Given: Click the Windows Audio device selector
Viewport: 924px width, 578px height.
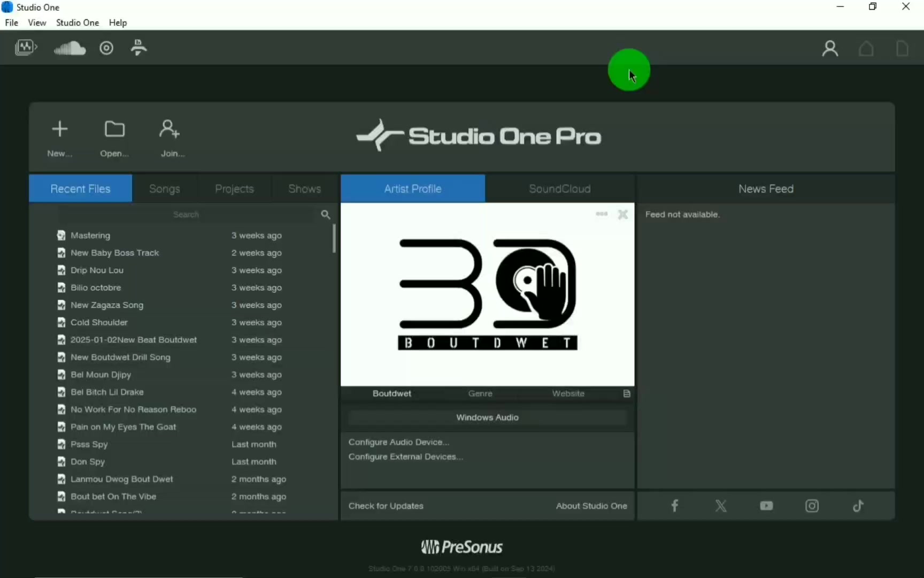Looking at the screenshot, I should point(488,417).
